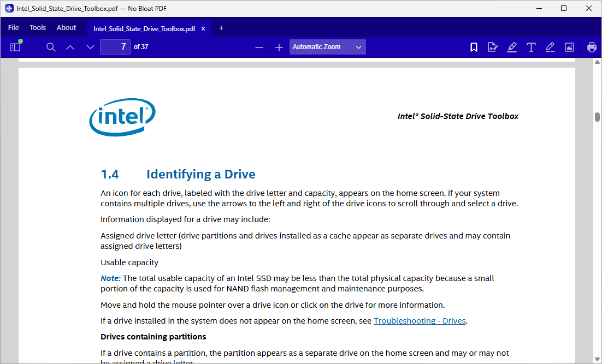This screenshot has height=364, width=602.
Task: Go to previous page with up arrow
Action: tap(70, 47)
